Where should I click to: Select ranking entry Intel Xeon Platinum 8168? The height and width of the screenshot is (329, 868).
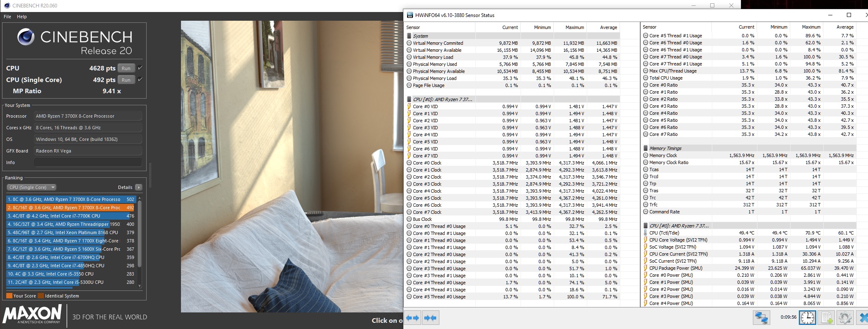click(71, 232)
